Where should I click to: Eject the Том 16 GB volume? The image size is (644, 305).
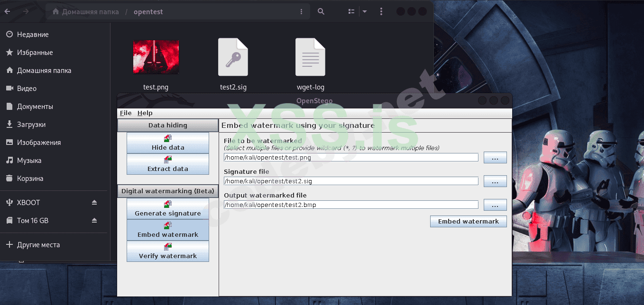coord(94,221)
